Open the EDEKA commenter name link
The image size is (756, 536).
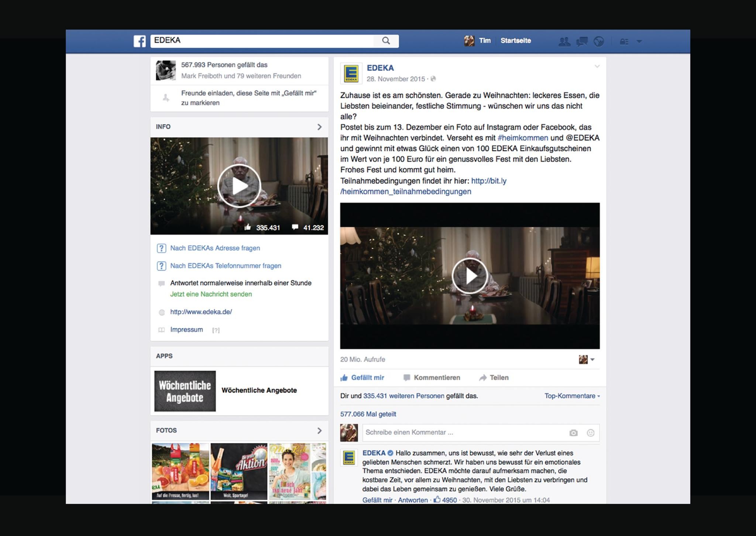pos(374,453)
